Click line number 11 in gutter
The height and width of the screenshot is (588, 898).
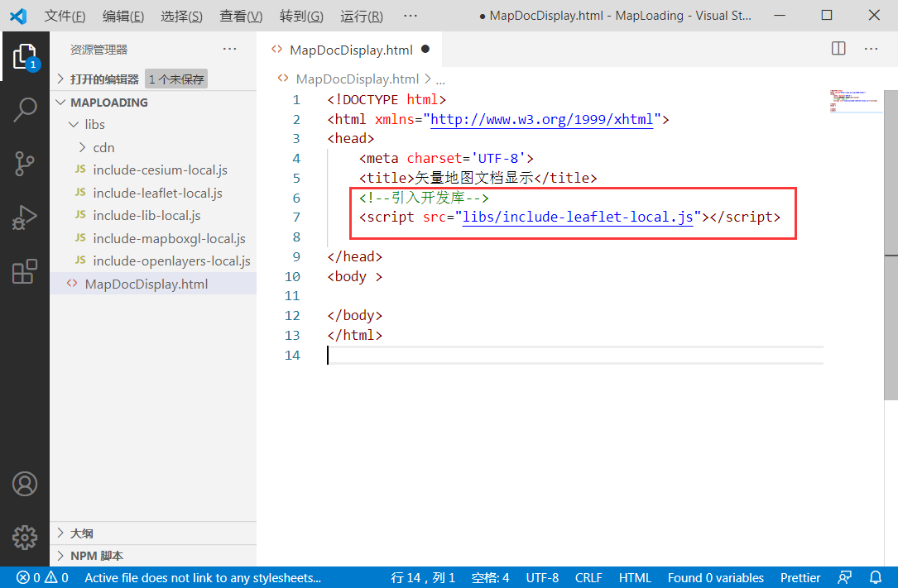coord(292,296)
